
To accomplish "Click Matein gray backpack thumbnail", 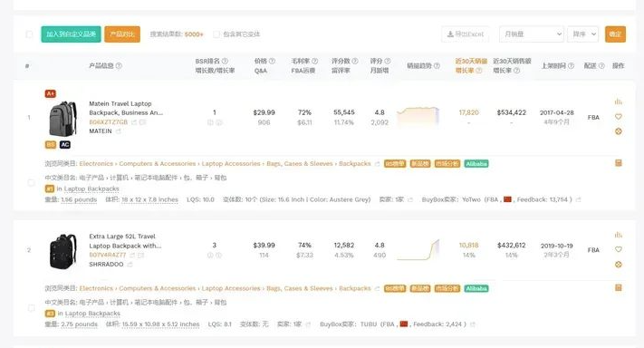I will (62, 119).
